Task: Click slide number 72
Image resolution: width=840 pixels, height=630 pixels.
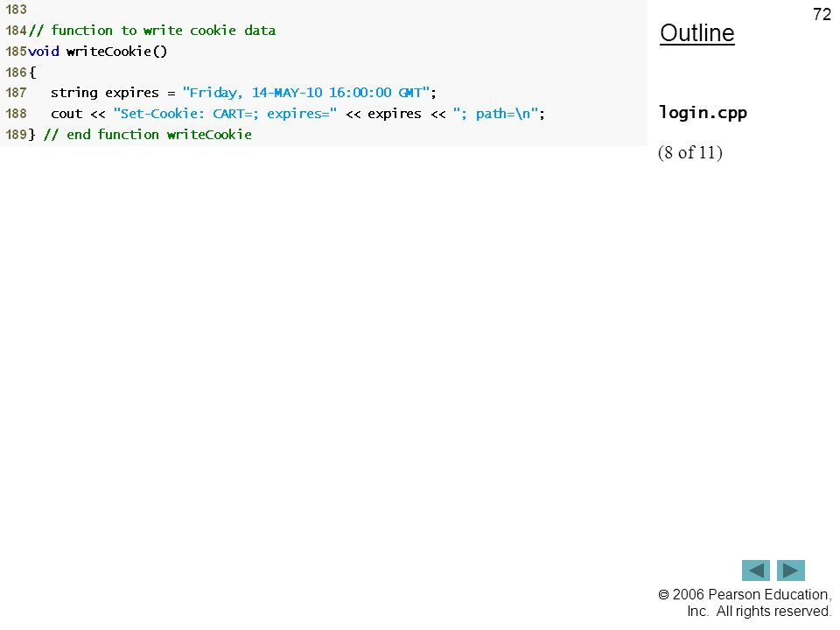Action: tap(822, 15)
